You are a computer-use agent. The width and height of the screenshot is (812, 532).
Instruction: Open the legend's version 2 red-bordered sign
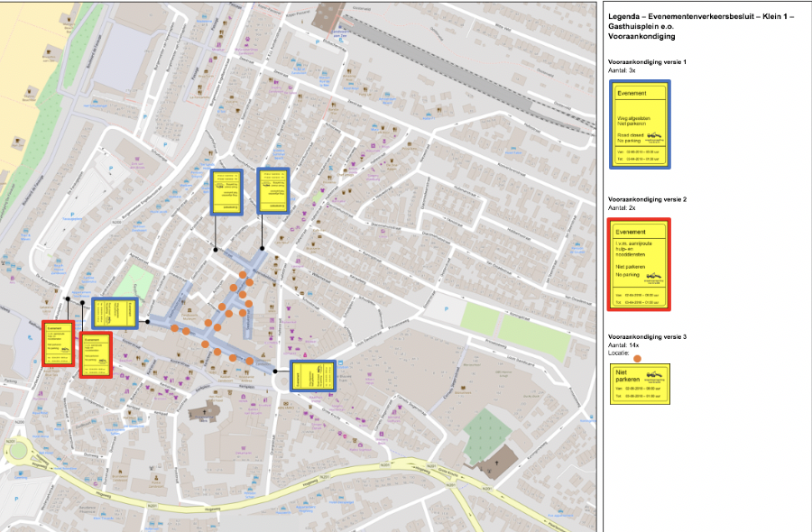point(639,264)
